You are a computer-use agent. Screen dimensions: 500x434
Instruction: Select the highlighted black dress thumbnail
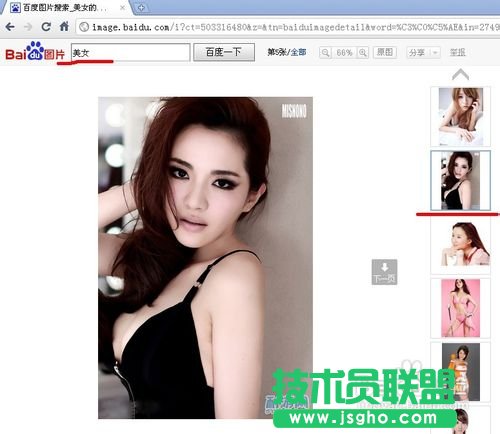click(x=460, y=180)
